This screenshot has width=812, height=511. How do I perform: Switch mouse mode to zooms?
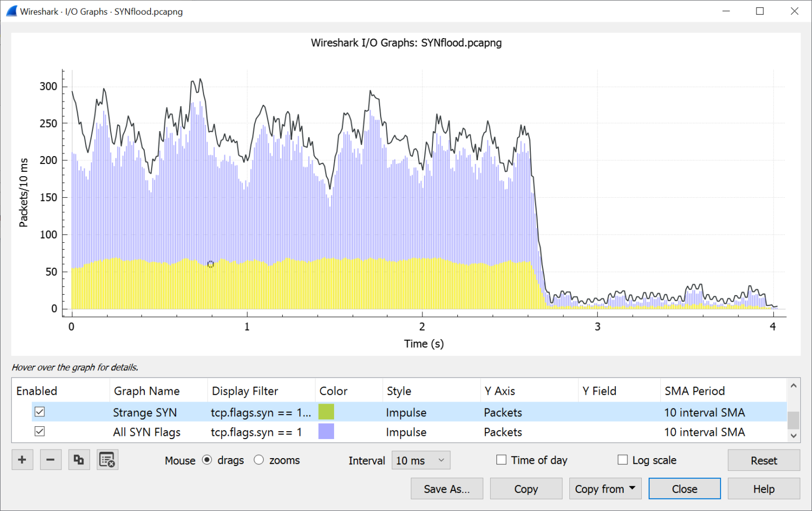[259, 460]
